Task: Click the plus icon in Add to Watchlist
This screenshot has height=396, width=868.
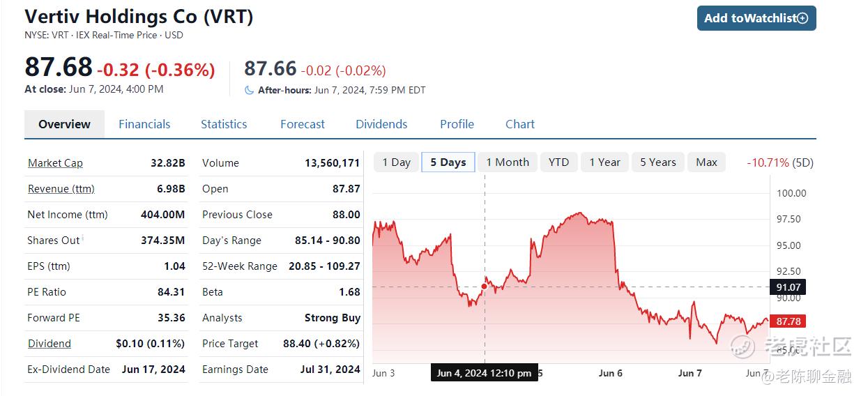Action: coord(802,18)
